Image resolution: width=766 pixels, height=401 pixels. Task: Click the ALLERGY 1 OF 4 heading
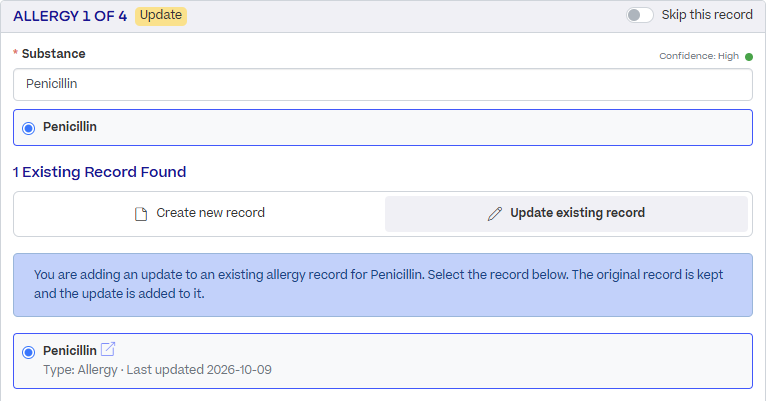point(70,16)
